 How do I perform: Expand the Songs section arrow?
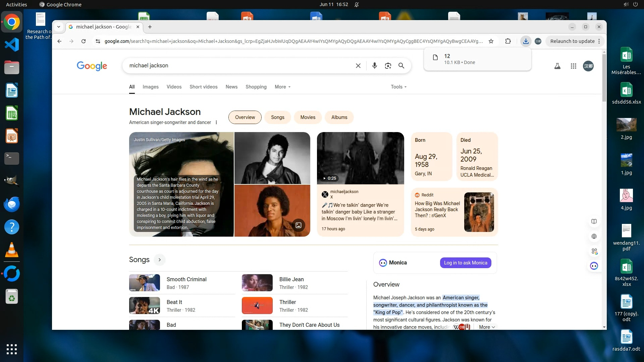coord(160,260)
